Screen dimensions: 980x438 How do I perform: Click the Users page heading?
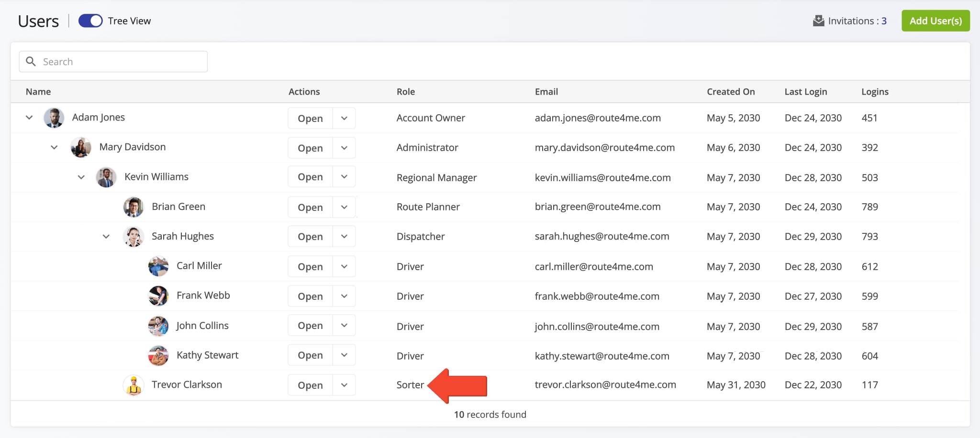[38, 22]
